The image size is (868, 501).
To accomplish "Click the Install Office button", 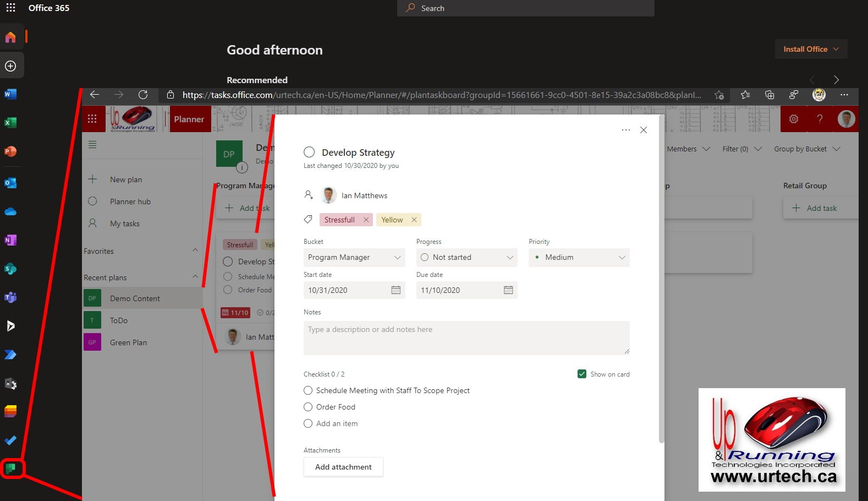I will point(811,49).
